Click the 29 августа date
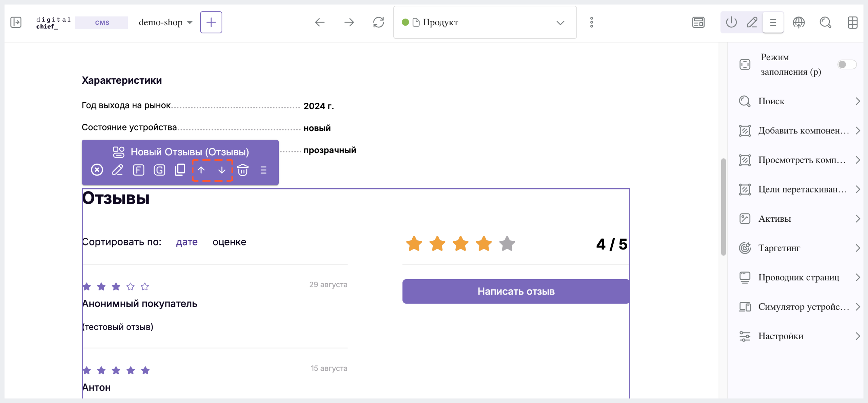The image size is (868, 403). pyautogui.click(x=328, y=285)
